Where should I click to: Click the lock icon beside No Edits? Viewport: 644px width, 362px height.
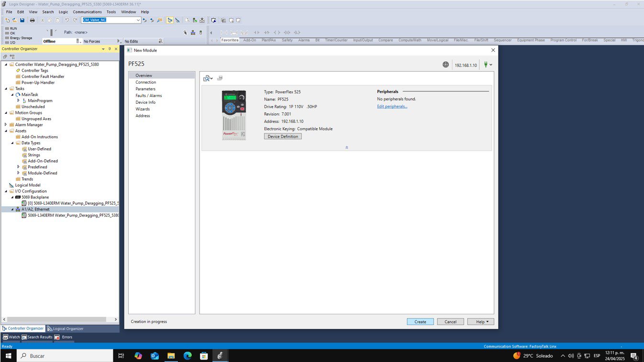click(x=160, y=41)
